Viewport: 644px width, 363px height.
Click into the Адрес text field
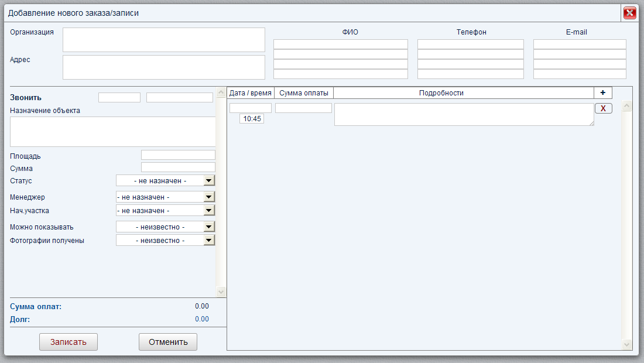[164, 67]
